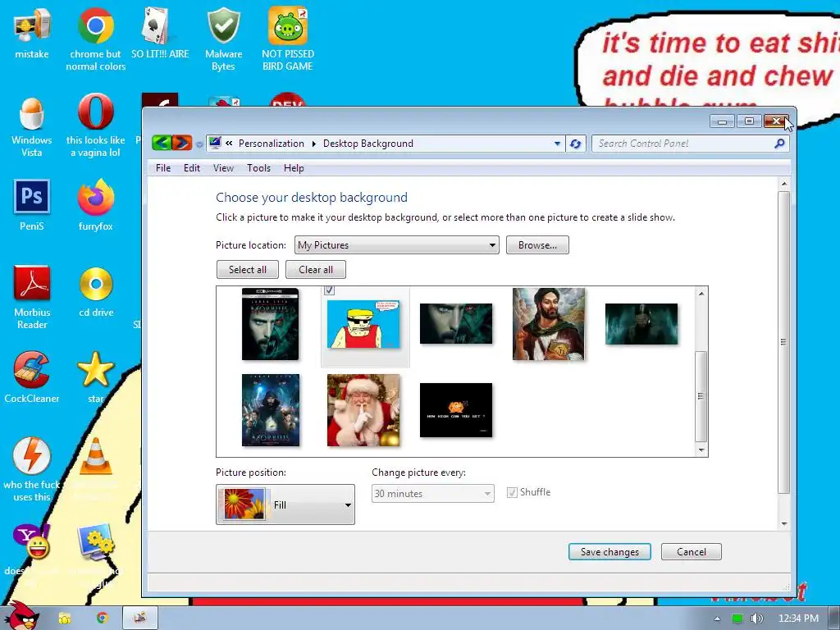Image resolution: width=840 pixels, height=630 pixels.
Task: Expand the address bar breadcrumb chevron
Action: pos(230,143)
